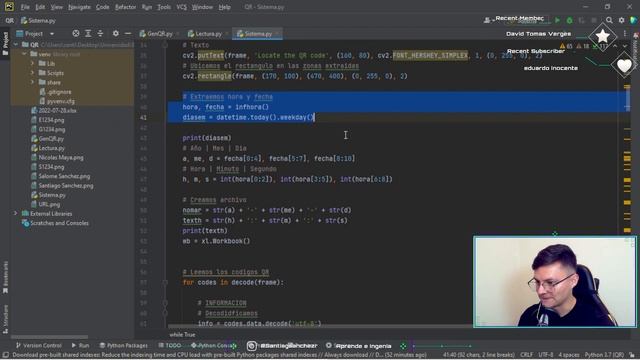Click the Project panel horizontal scrollbar
The image size is (640, 360).
pyautogui.click(x=49, y=337)
